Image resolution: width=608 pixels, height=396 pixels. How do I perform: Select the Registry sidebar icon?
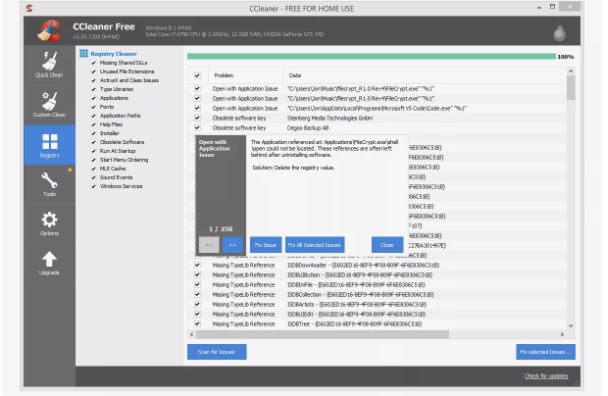tap(50, 145)
